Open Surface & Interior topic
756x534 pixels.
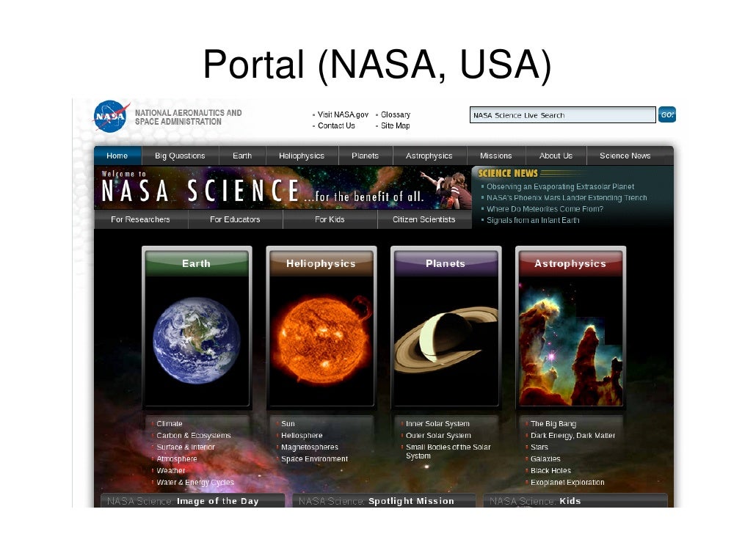186,447
